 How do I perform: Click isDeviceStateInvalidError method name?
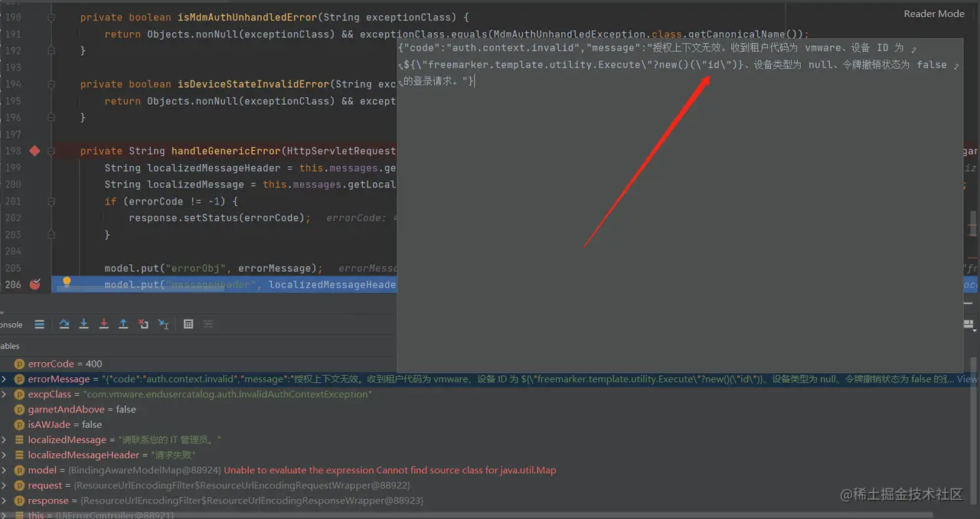pyautogui.click(x=249, y=84)
